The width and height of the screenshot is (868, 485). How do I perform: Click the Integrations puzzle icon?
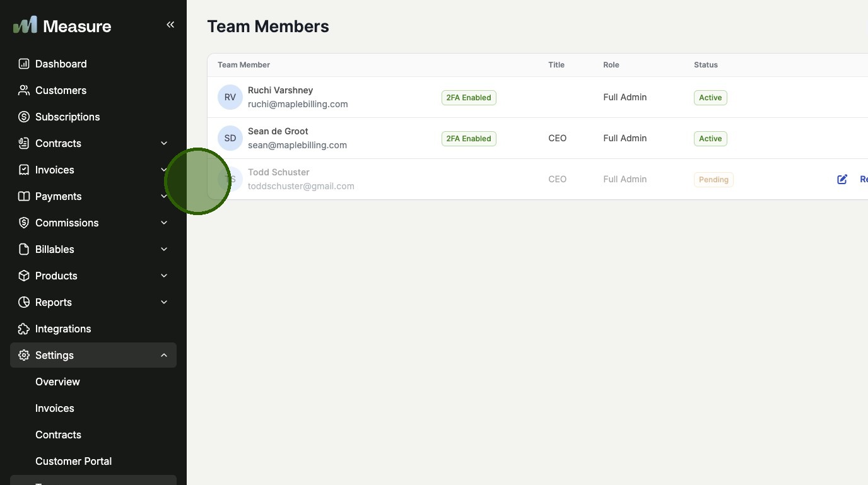pos(23,329)
